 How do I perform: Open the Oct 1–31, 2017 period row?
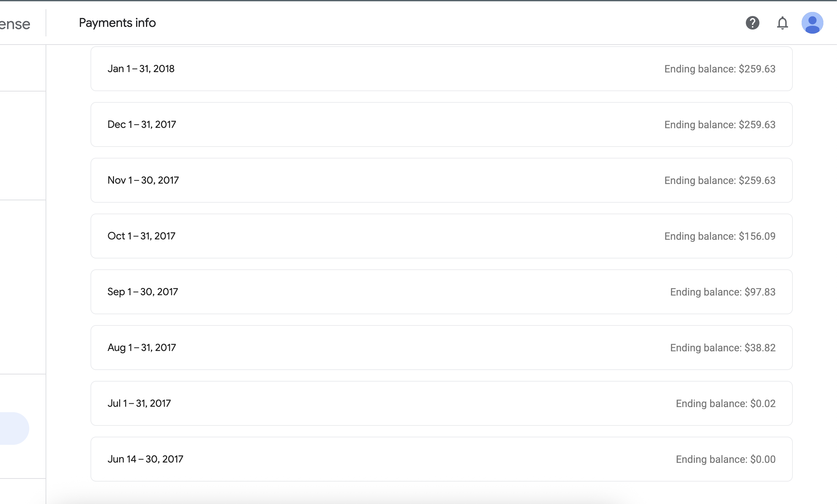(441, 236)
